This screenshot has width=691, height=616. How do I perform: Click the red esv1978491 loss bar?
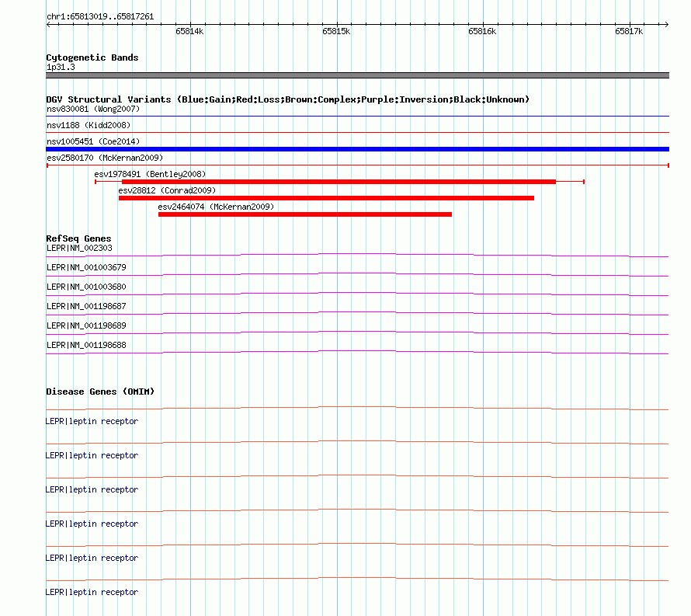click(339, 182)
